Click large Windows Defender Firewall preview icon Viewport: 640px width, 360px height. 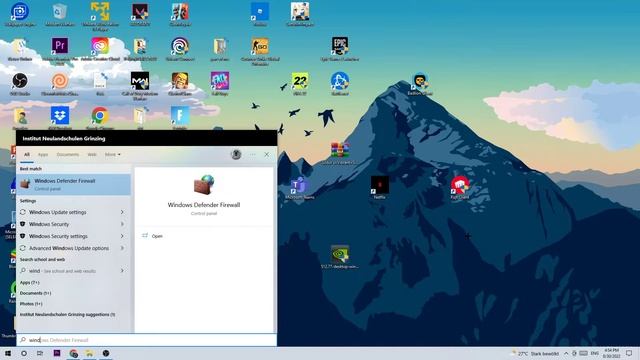pos(204,184)
